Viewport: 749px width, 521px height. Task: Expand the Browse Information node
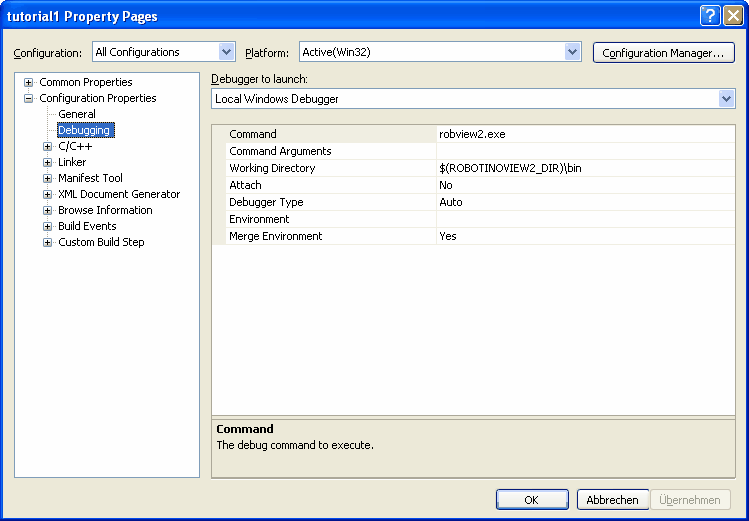click(47, 211)
